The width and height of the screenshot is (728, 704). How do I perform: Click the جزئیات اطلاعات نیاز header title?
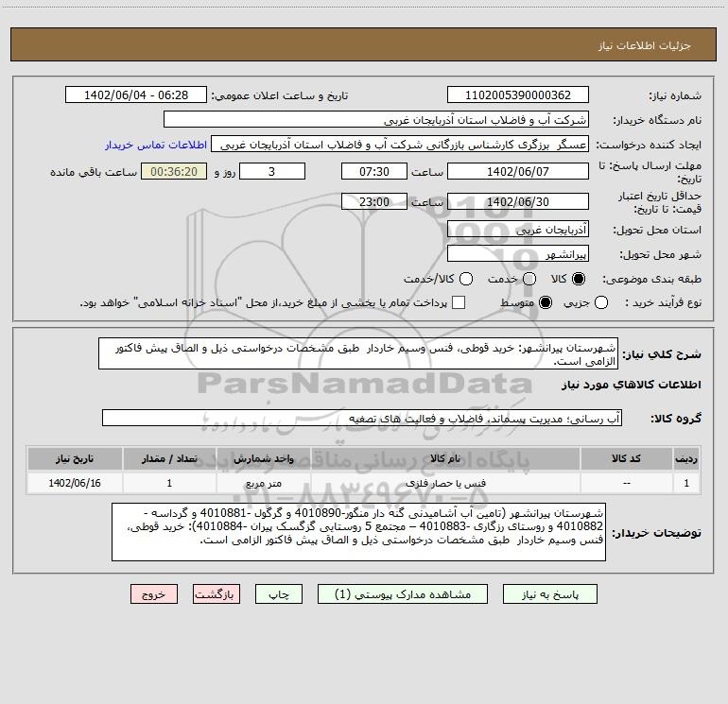click(x=645, y=45)
